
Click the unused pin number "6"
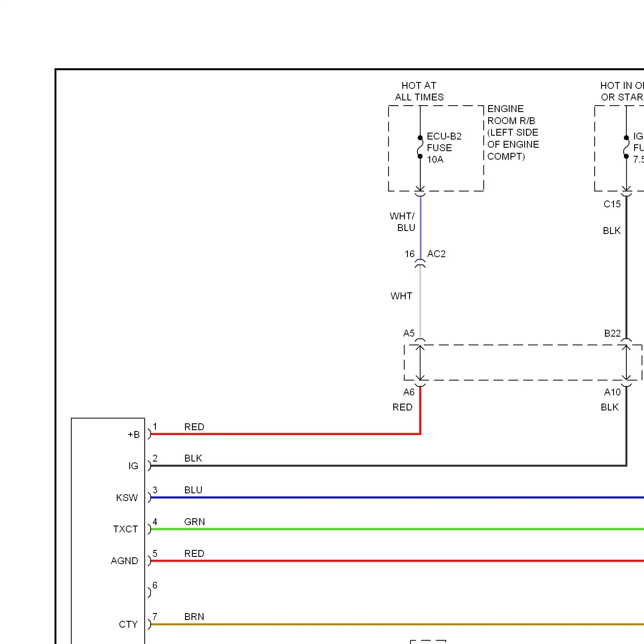pos(155,586)
